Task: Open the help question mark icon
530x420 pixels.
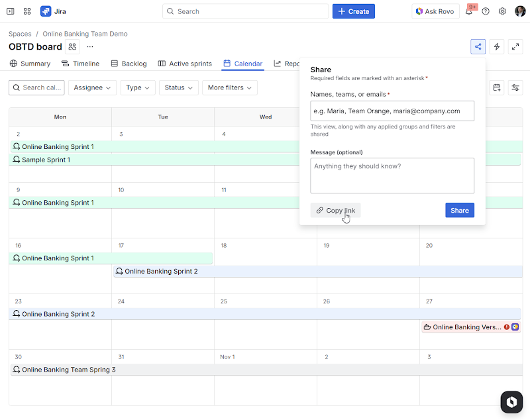Action: 485,11
